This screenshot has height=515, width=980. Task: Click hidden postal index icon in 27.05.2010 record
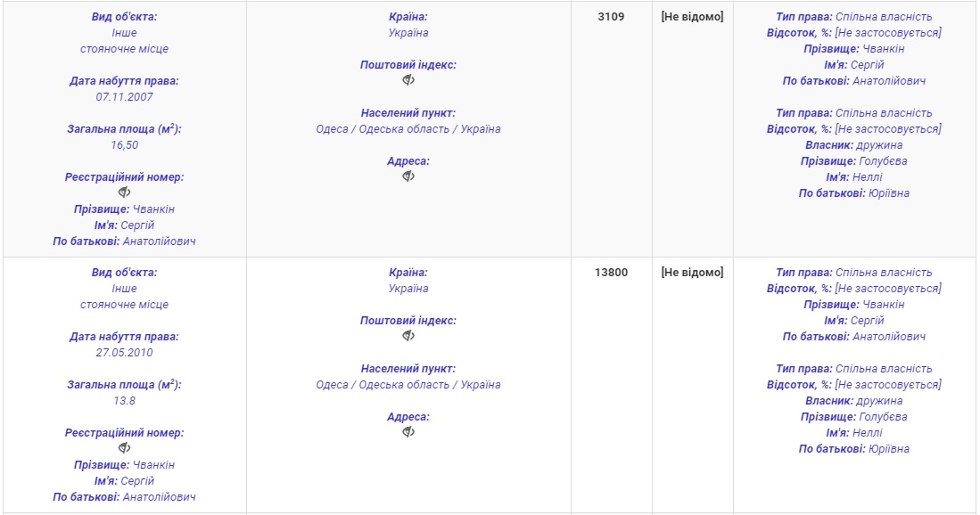click(408, 336)
